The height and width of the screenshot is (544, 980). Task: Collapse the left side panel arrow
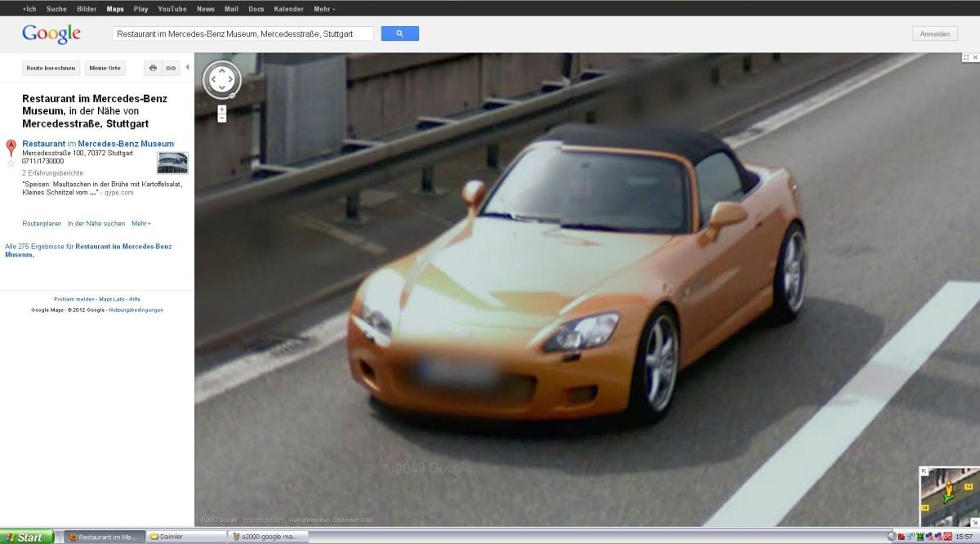coord(188,67)
